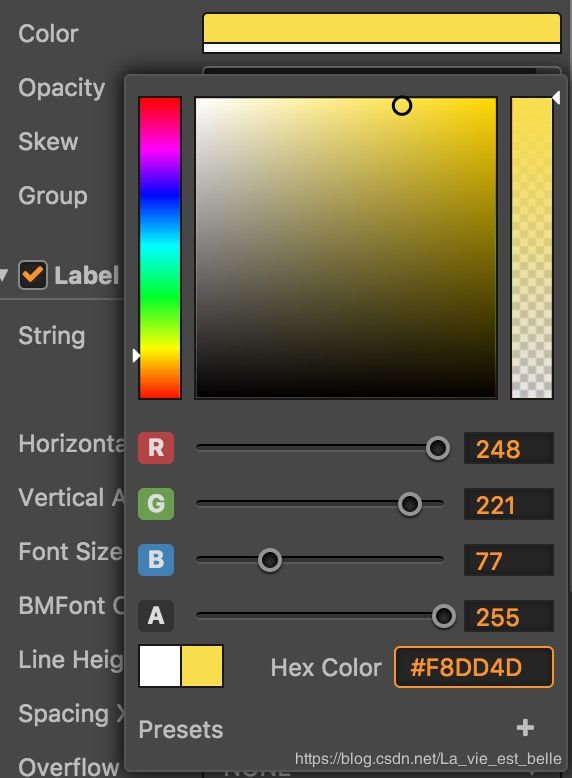Toggle the Label component checkbox
The width and height of the screenshot is (572, 778).
33,275
